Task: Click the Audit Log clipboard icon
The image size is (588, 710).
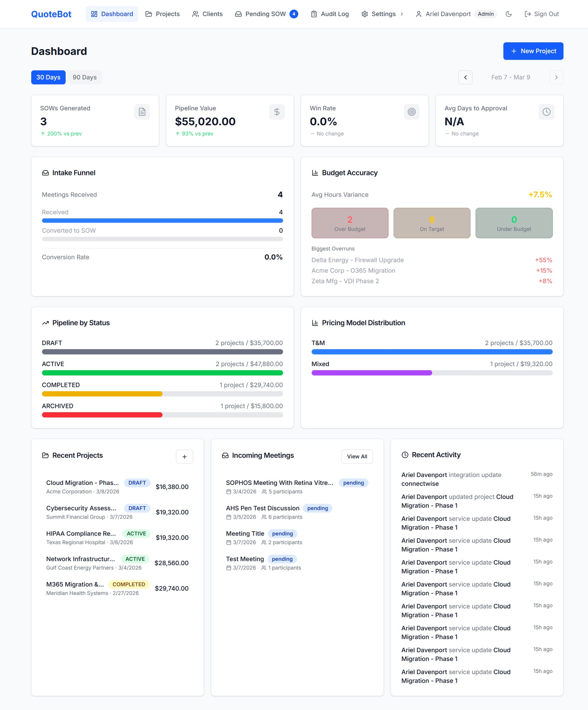Action: [314, 14]
